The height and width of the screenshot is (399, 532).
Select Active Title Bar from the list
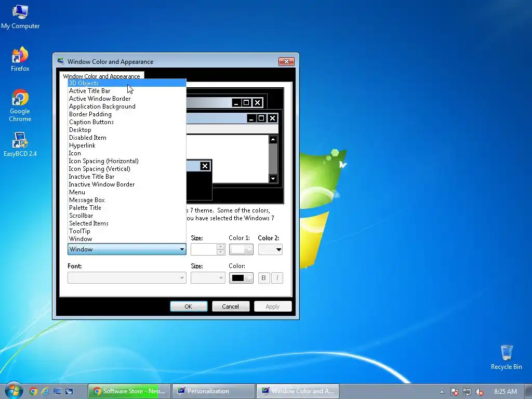(127, 90)
